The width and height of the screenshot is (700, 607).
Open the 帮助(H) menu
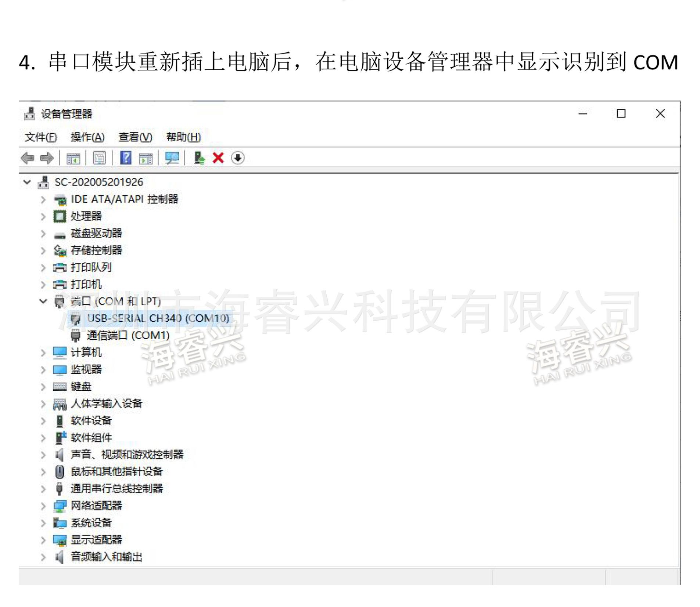183,137
